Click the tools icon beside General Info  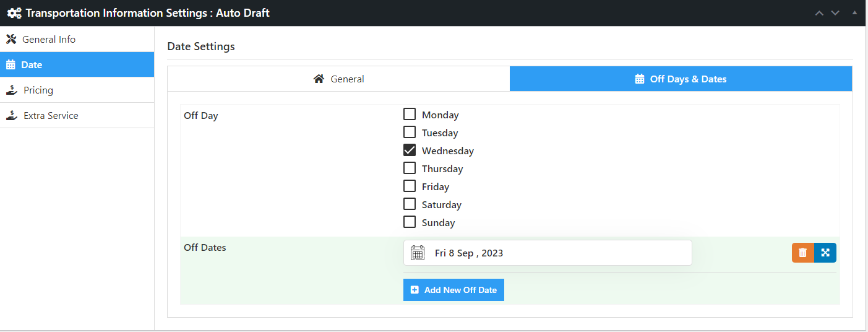coord(11,40)
